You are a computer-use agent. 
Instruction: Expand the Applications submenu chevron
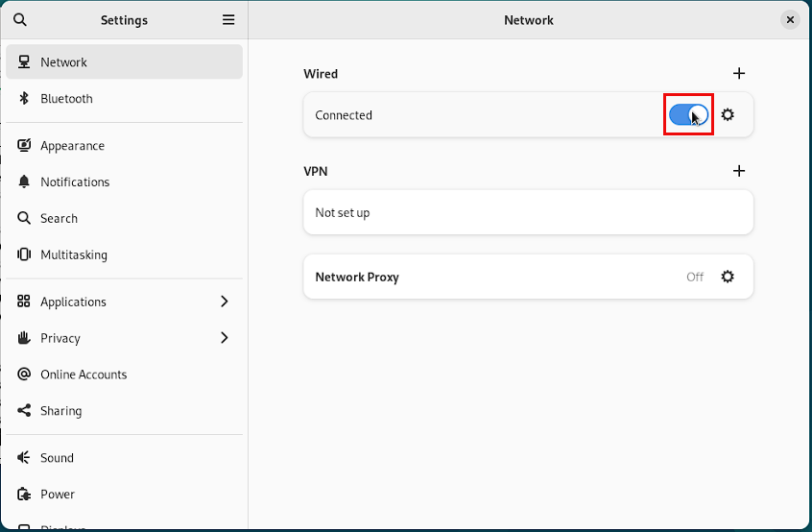coord(225,302)
